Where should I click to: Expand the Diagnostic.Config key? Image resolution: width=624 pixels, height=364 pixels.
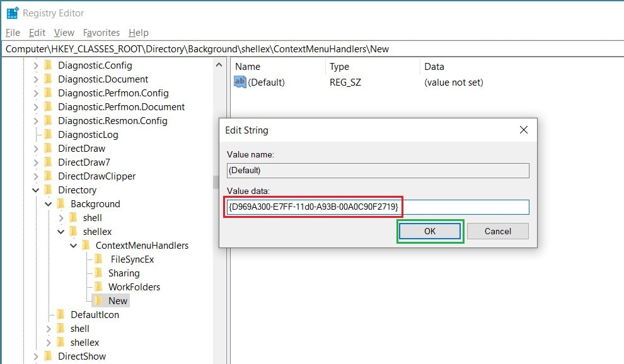(x=36, y=65)
